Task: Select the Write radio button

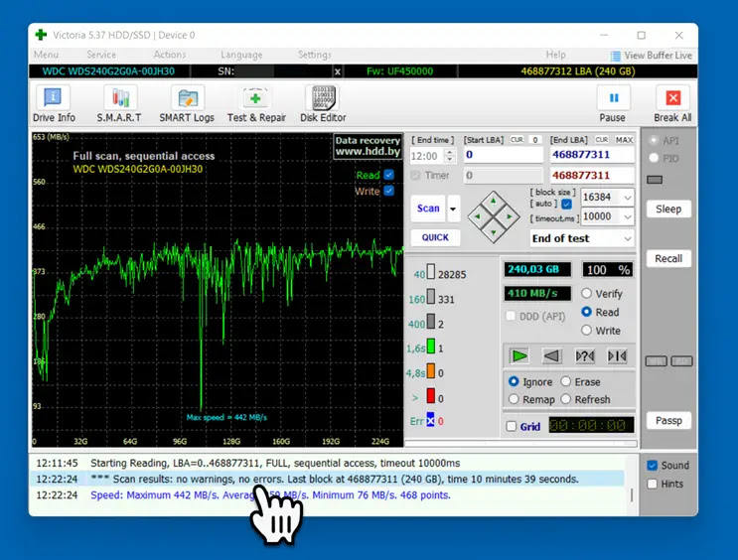Action: coord(586,331)
